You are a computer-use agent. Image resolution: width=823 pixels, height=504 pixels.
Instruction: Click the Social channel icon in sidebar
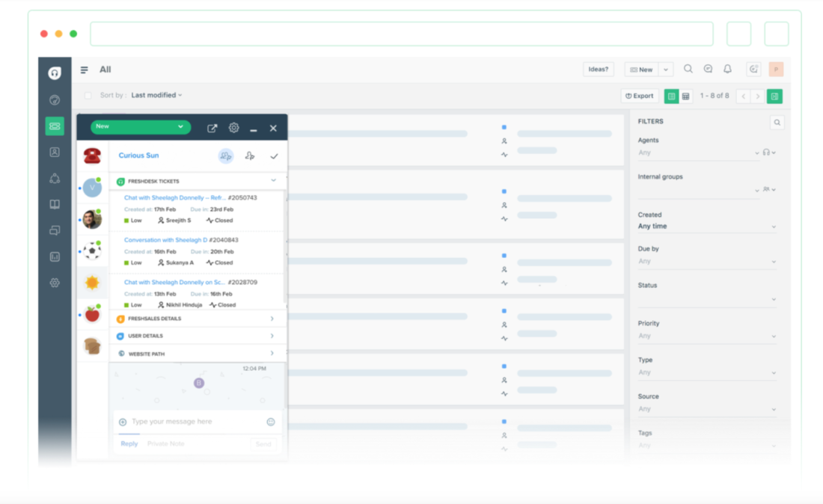click(x=54, y=178)
